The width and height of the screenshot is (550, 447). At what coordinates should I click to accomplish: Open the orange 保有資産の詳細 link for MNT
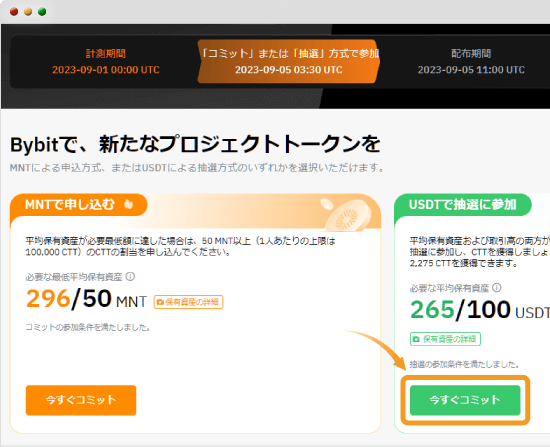tap(188, 302)
